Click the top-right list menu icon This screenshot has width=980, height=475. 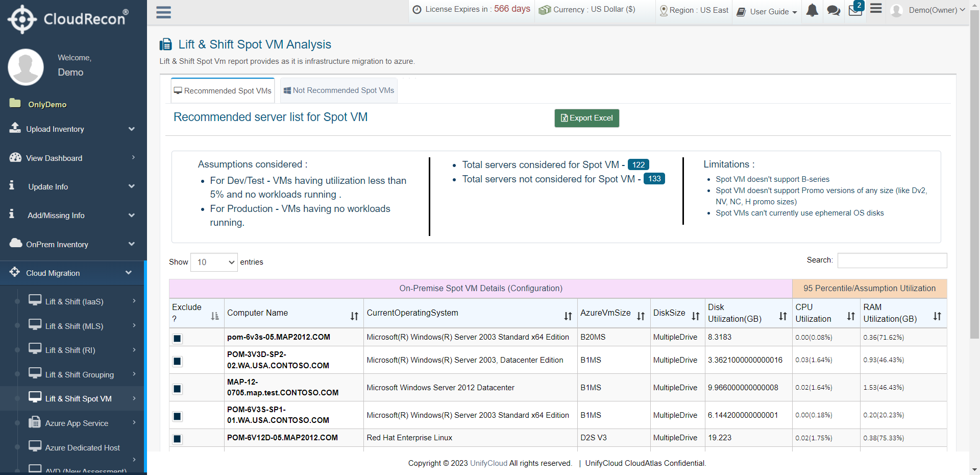(x=876, y=9)
